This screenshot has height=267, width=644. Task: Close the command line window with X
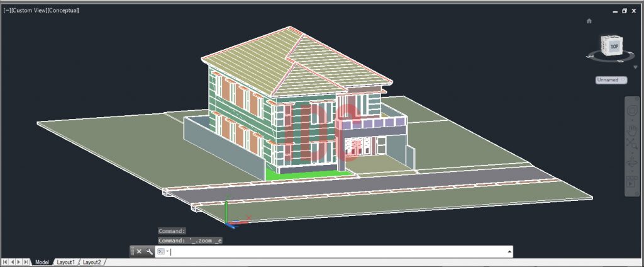coord(139,251)
